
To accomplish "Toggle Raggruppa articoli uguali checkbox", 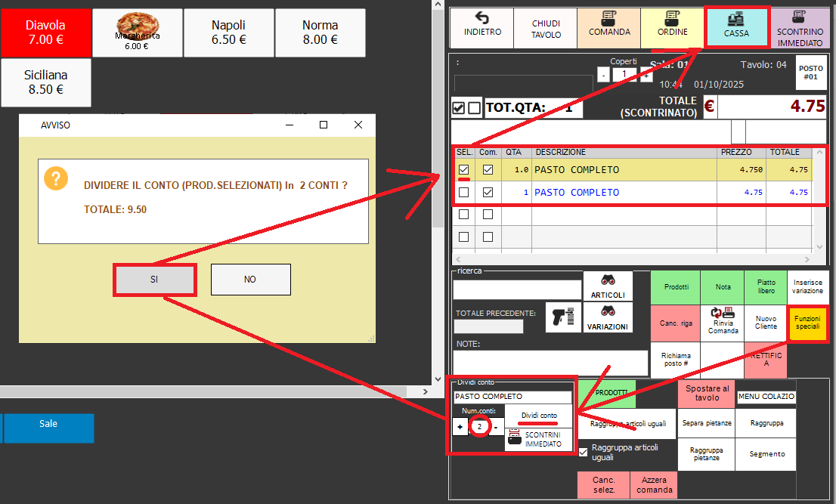I will point(583,452).
